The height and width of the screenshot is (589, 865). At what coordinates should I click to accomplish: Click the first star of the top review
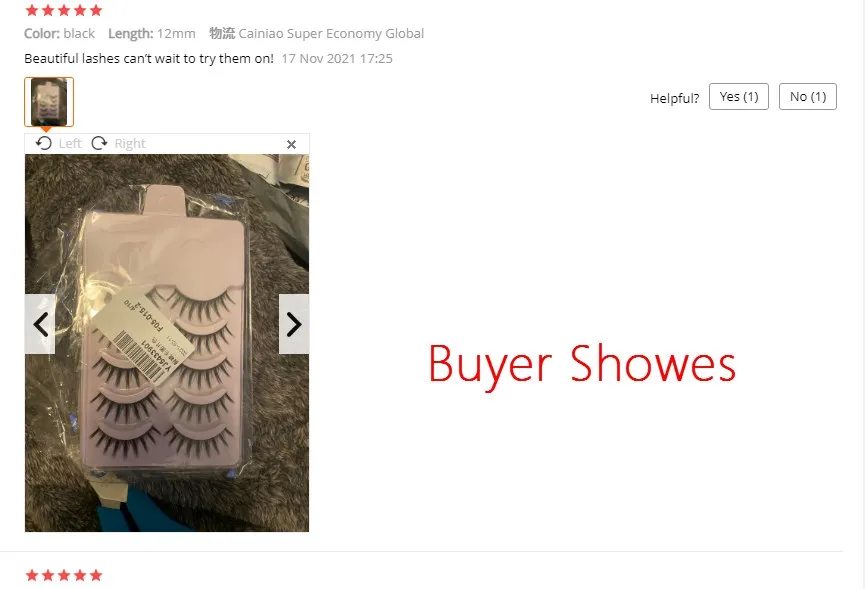click(x=32, y=10)
